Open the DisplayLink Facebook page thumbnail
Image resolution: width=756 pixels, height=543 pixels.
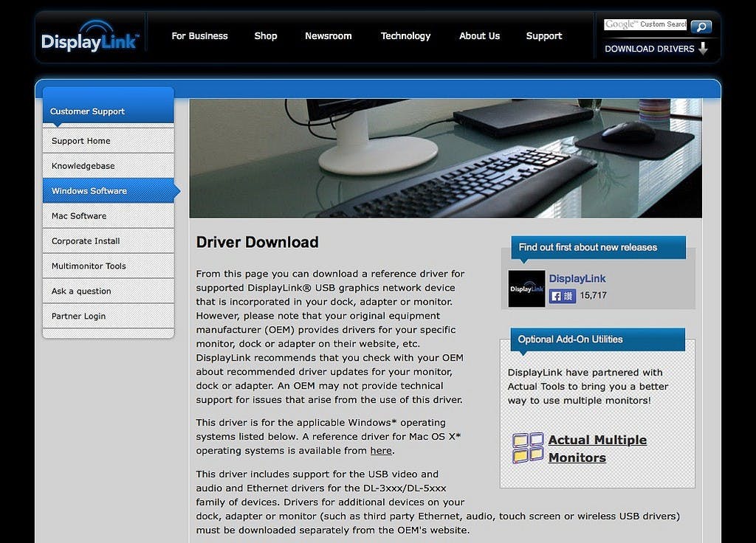526,288
